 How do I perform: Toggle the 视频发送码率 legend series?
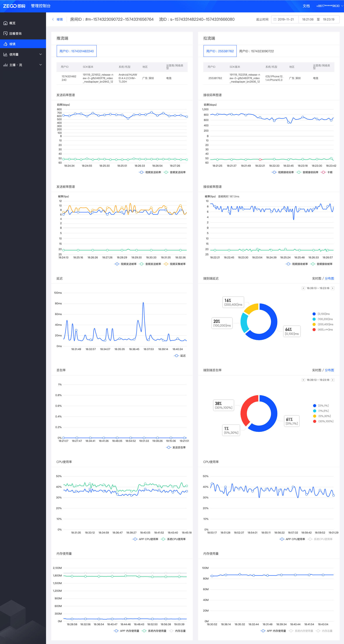[x=150, y=172]
